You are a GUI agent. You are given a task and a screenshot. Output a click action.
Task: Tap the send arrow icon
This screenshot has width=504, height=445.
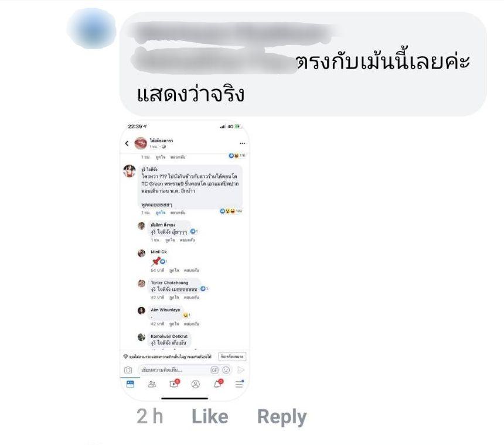coord(241,370)
